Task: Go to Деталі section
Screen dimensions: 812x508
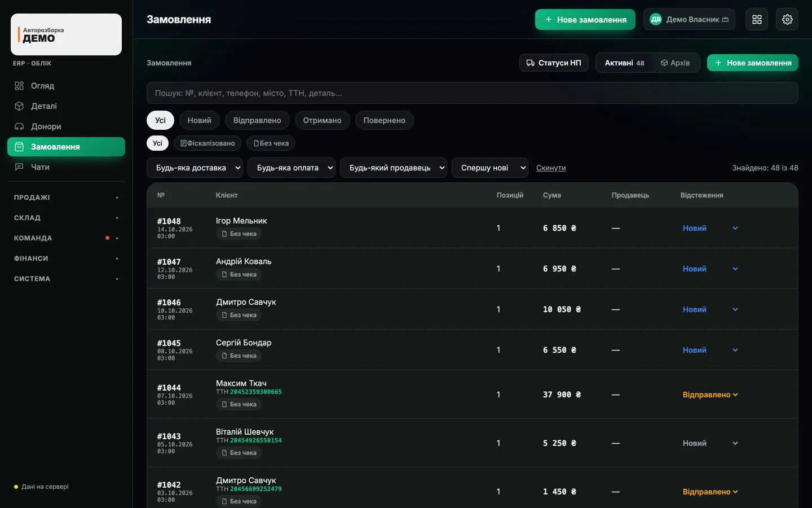Action: point(66,106)
